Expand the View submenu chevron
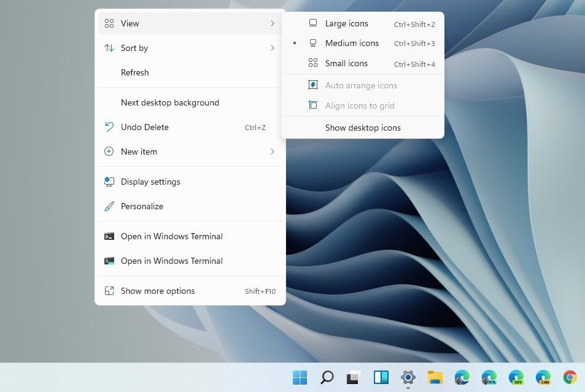 [273, 23]
